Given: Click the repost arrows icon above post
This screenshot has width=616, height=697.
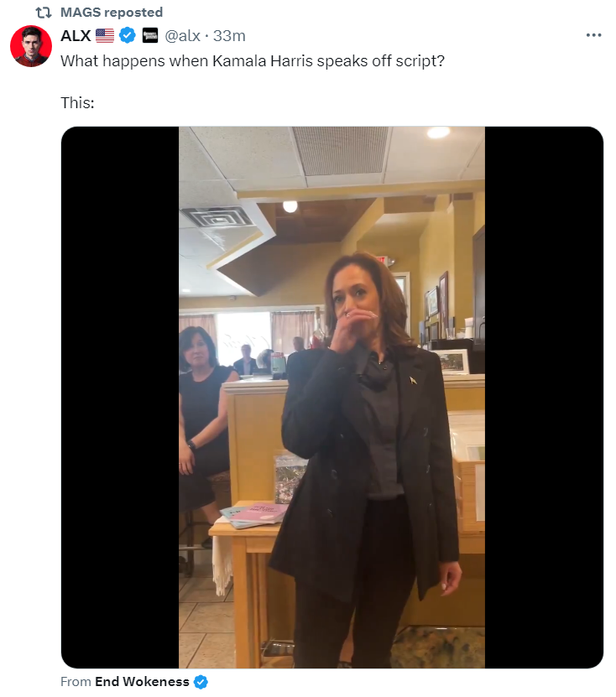Looking at the screenshot, I should click(x=44, y=13).
